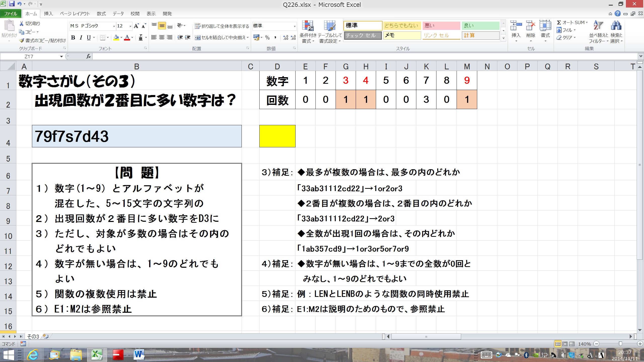The height and width of the screenshot is (362, 644).
Task: Toggle bold formatting
Action: click(73, 37)
